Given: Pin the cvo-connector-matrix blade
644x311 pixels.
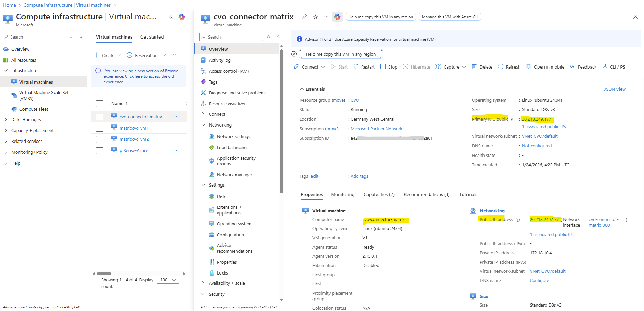Looking at the screenshot, I should click(305, 17).
